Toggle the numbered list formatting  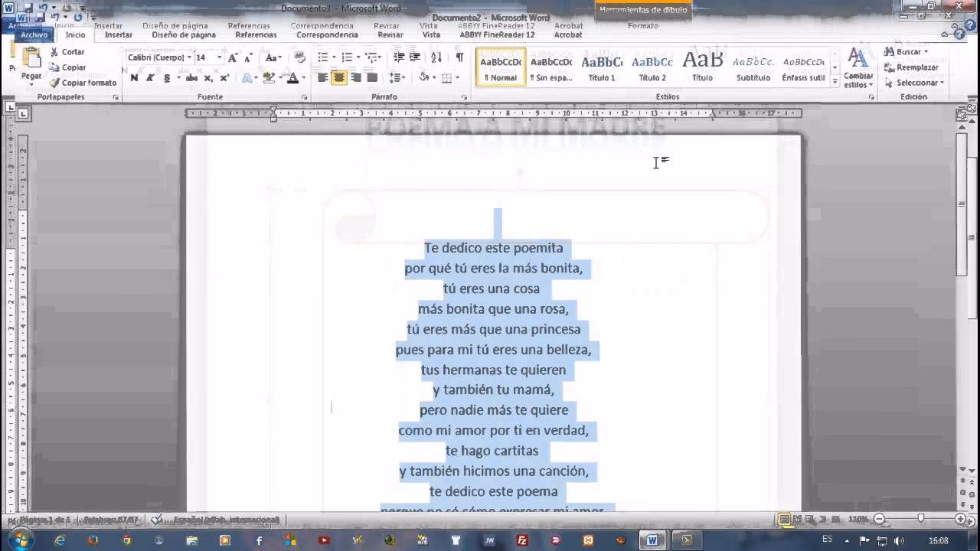click(346, 57)
